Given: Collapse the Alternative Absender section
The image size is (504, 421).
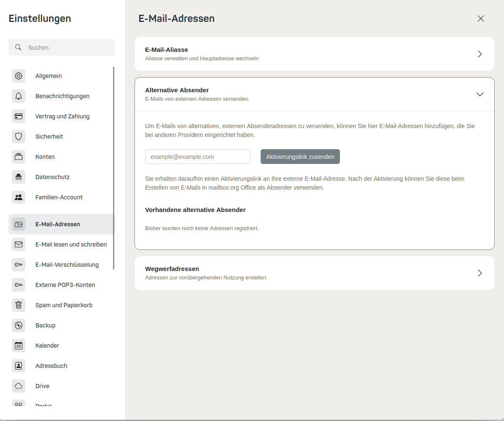Looking at the screenshot, I should [314, 94].
